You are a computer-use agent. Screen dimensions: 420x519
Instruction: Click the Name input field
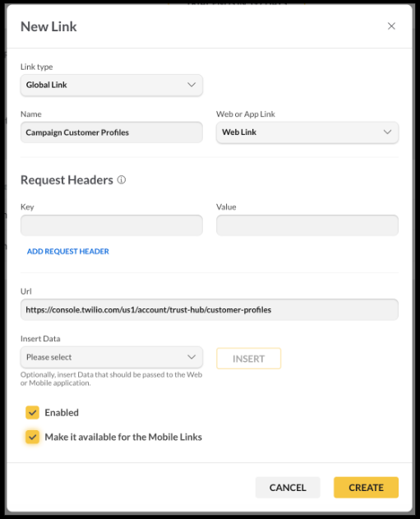point(112,132)
